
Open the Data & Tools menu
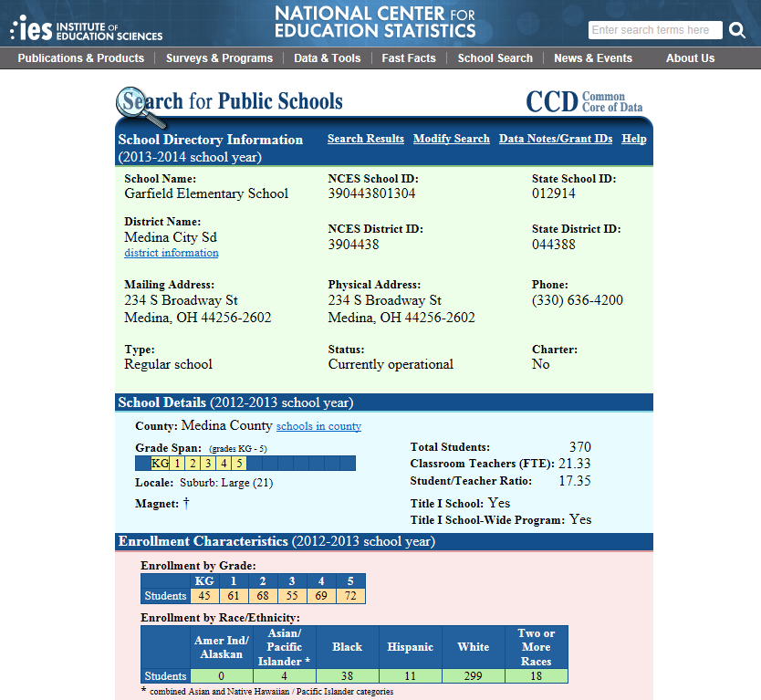(327, 58)
